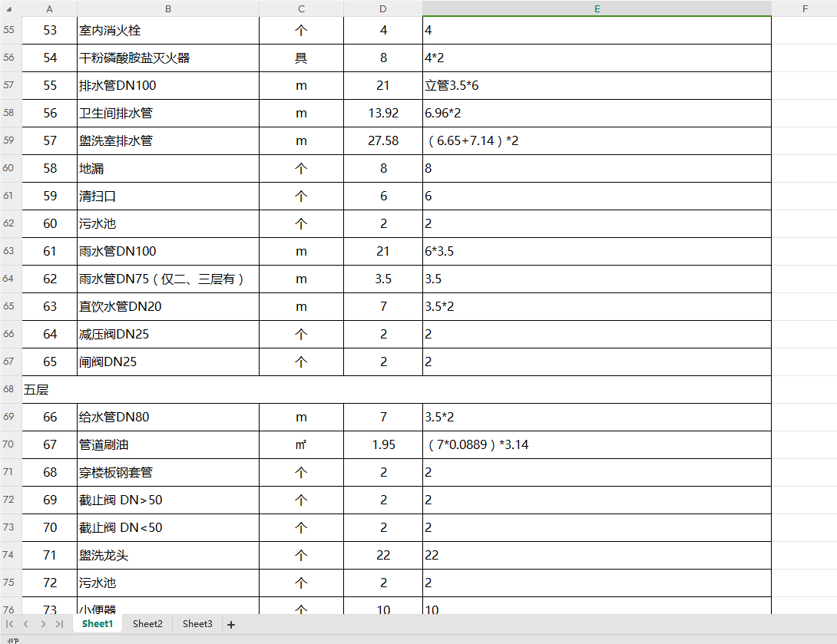Click the 排水管DN100 cell
Viewport: 837px width, 644px height.
tap(168, 85)
